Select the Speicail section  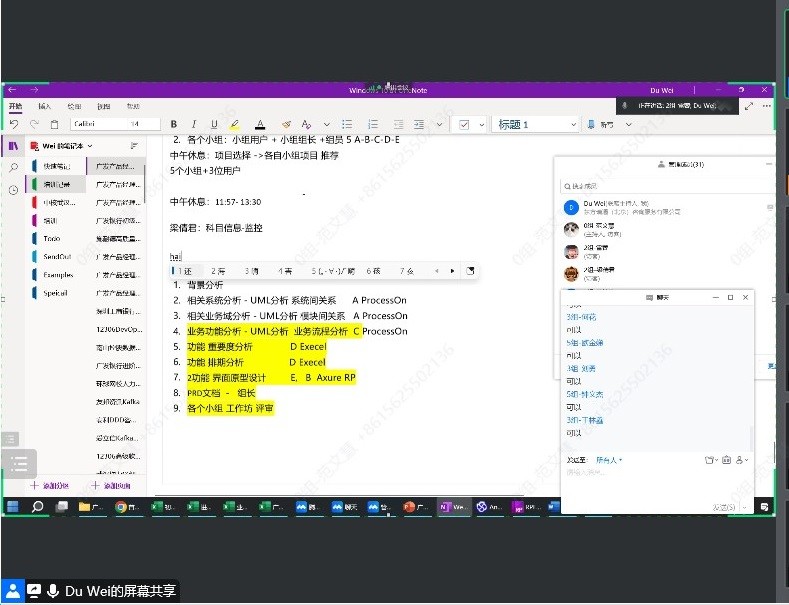[x=56, y=293]
